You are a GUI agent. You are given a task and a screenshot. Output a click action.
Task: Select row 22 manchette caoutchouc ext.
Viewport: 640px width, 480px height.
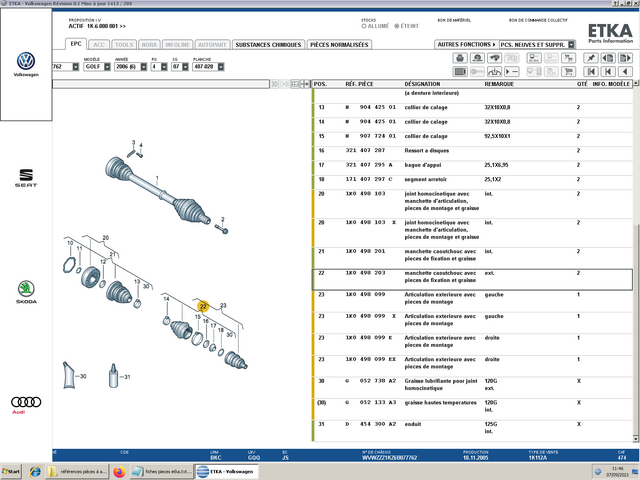tap(472, 280)
